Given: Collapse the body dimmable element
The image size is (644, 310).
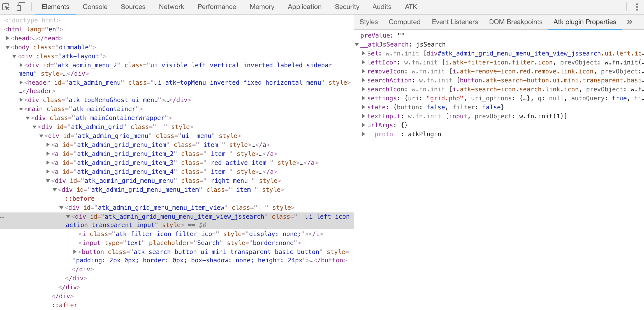Looking at the screenshot, I should (x=8, y=47).
